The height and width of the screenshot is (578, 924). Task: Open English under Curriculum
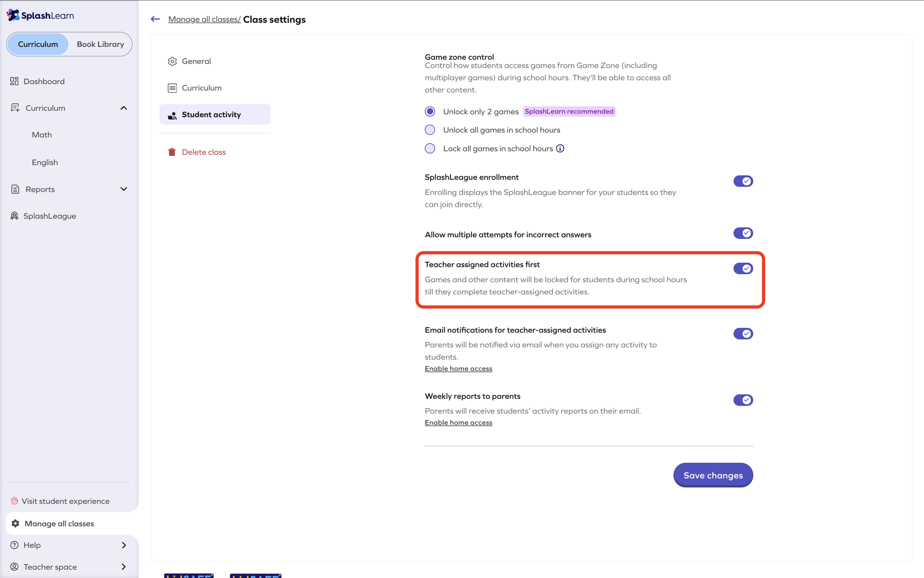click(45, 162)
